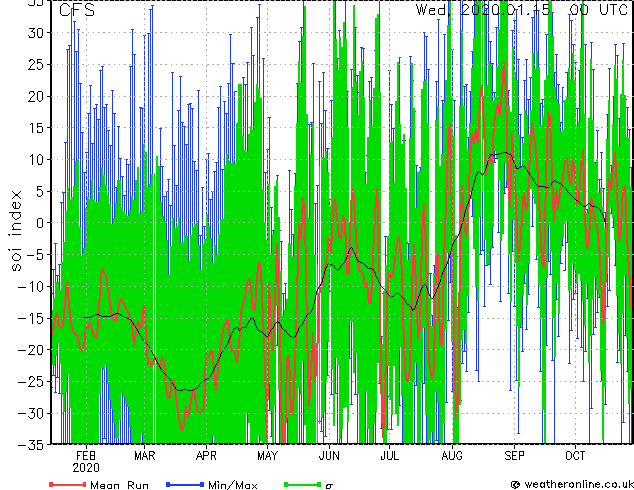This screenshot has height=490, width=634.
Task: Click the JUL month label
Action: [x=389, y=456]
